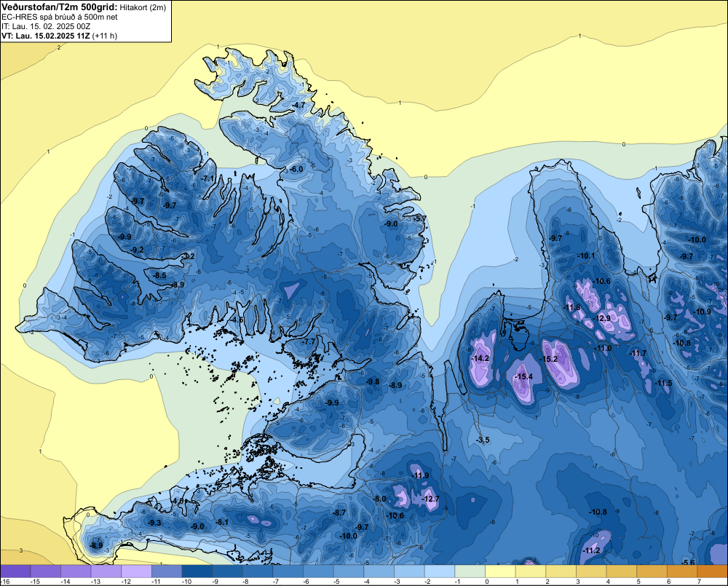Click the -12.9 temperature value
The image size is (728, 586).
(x=602, y=318)
